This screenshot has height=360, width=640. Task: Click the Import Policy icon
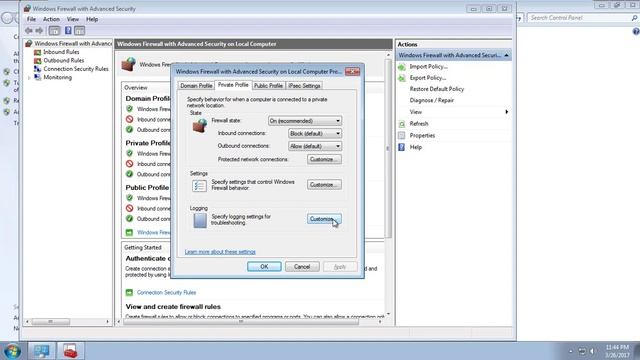click(x=402, y=67)
